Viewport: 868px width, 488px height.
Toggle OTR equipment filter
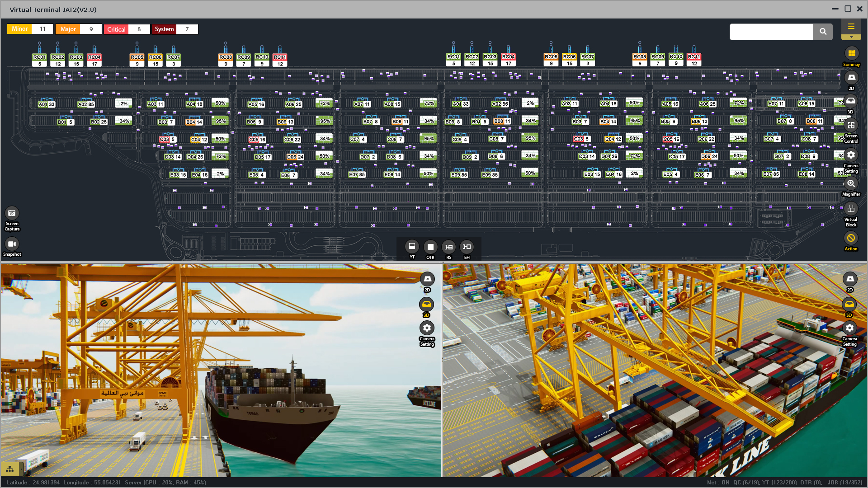(430, 247)
